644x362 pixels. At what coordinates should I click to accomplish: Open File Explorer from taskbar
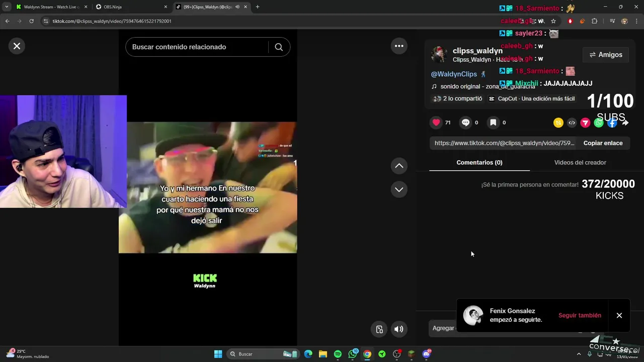pyautogui.click(x=323, y=354)
